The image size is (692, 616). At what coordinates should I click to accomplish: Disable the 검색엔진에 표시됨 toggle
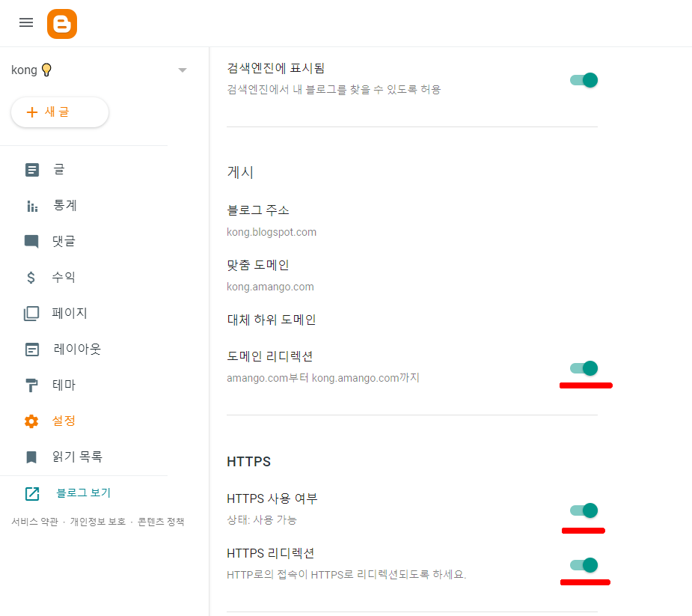click(x=584, y=80)
